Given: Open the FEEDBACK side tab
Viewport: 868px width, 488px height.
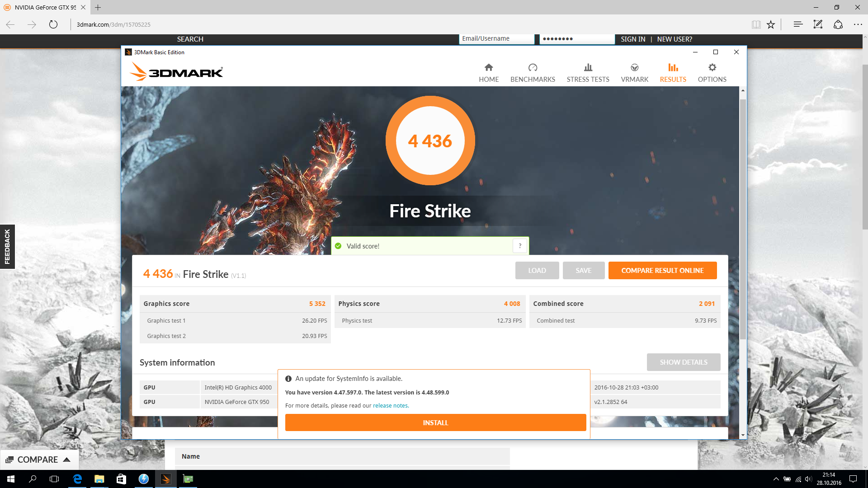Looking at the screenshot, I should (x=7, y=247).
